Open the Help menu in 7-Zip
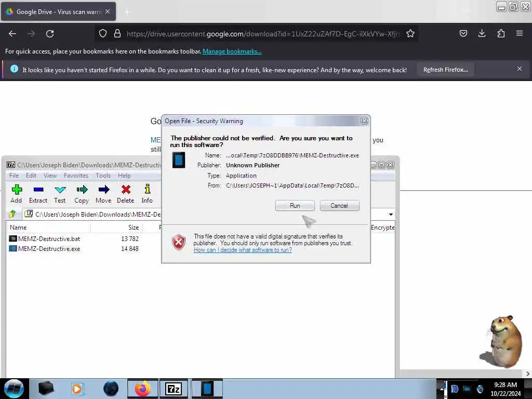 click(124, 176)
